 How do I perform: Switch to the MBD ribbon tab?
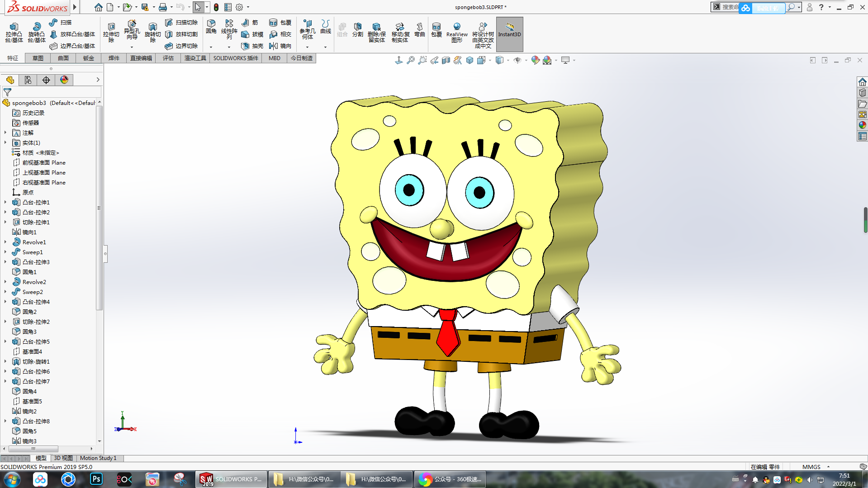[x=275, y=58]
